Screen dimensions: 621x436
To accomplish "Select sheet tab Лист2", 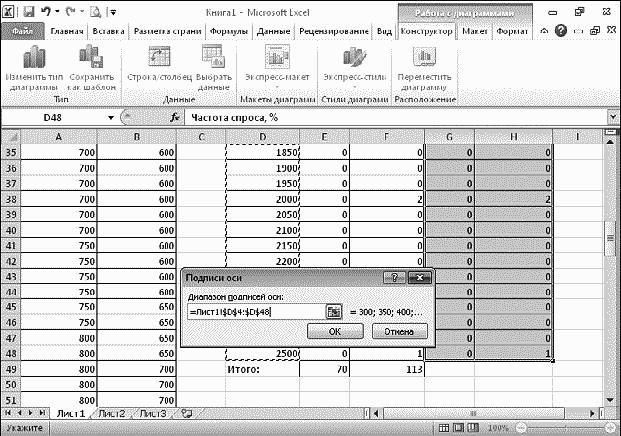I will coord(112,413).
